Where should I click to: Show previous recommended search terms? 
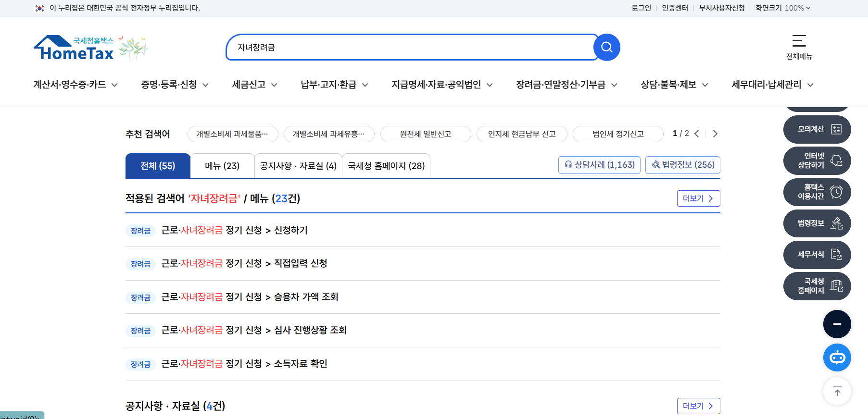click(697, 134)
